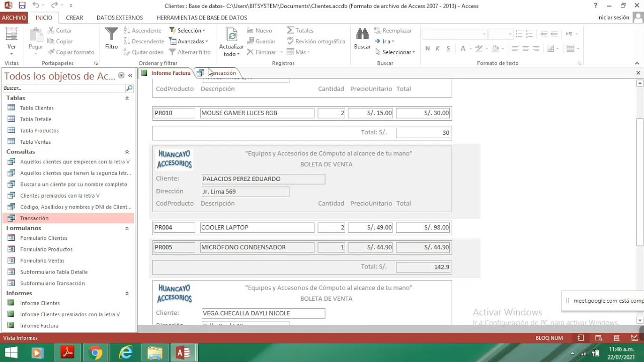The height and width of the screenshot is (362, 644).
Task: Sort with Descendente button
Action: pyautogui.click(x=144, y=41)
